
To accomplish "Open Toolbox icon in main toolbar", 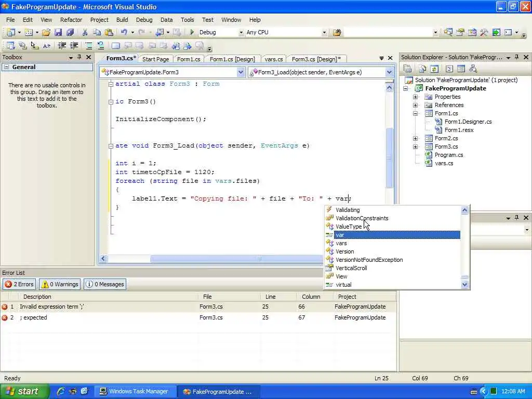I will (484, 32).
